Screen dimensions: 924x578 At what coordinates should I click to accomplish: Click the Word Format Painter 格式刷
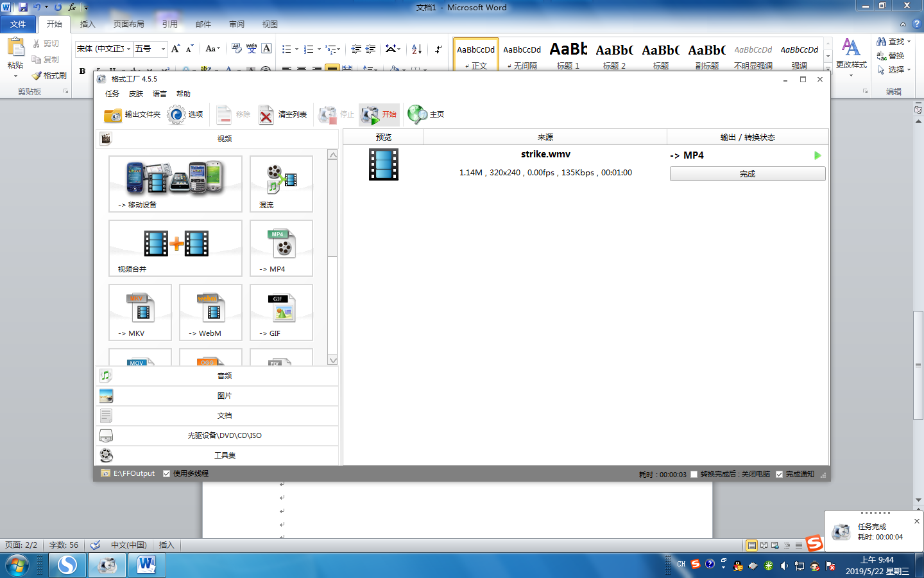pyautogui.click(x=49, y=75)
